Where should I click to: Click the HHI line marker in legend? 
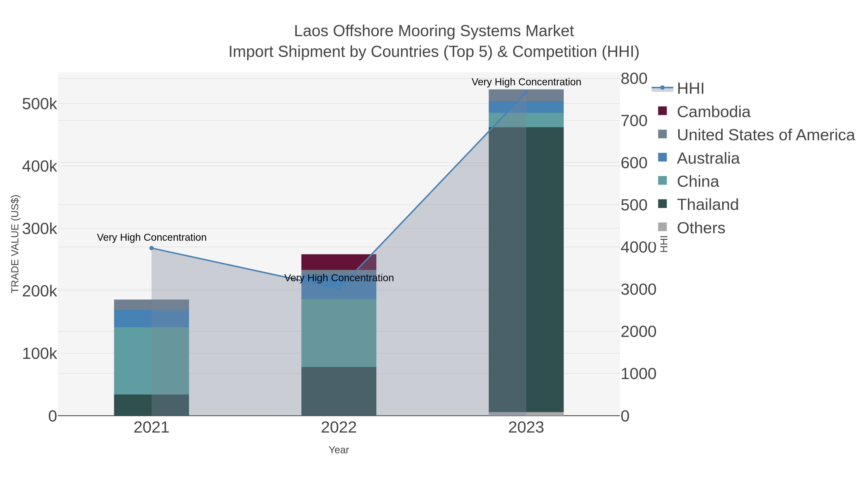663,88
